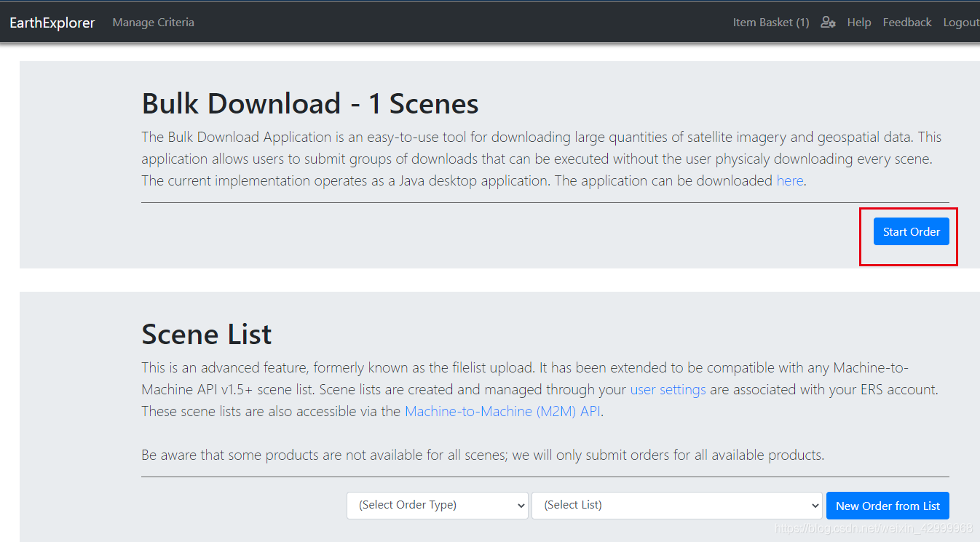Screen dimensions: 980x542
Task: Expand the Select List dropdown
Action: tap(677, 505)
